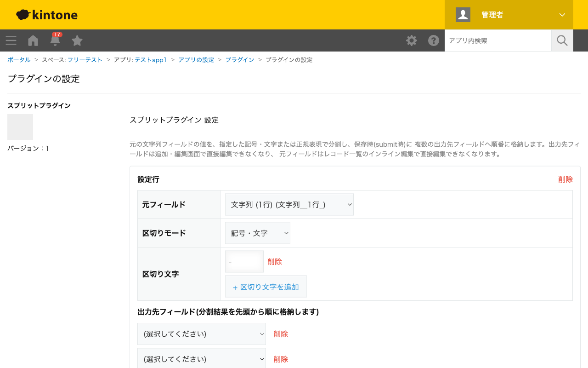
Task: Click the 区切り文字 row label
Action: click(160, 274)
